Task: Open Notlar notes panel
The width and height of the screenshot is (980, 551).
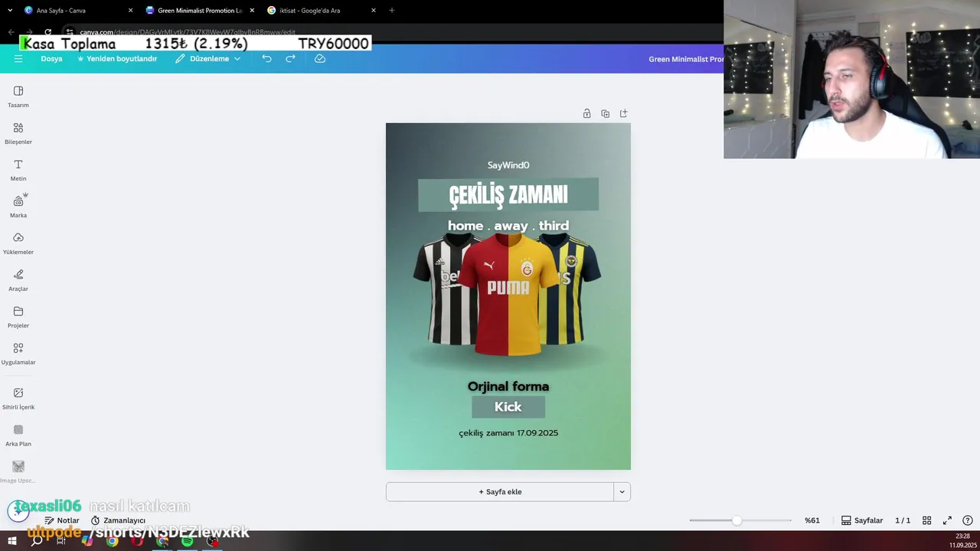Action: tap(62, 520)
